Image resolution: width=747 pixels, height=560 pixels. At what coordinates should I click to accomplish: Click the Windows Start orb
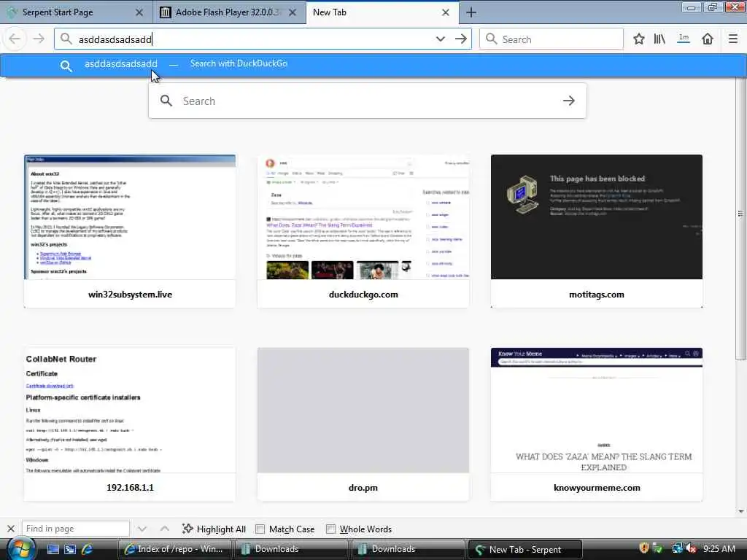point(20,548)
